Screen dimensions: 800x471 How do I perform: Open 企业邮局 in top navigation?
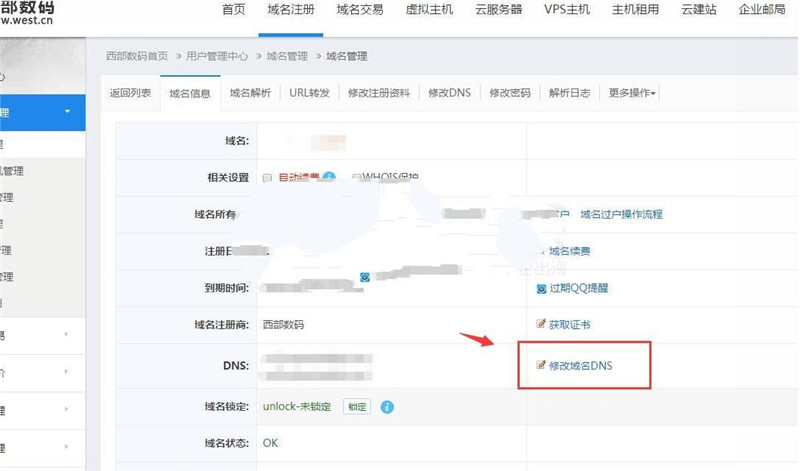coord(762,9)
